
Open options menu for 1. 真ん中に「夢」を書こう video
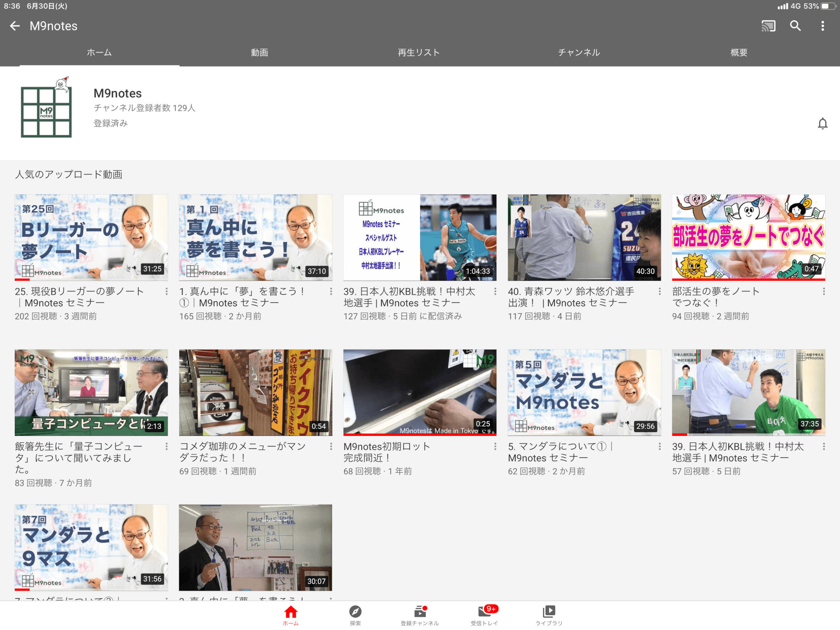point(331,291)
